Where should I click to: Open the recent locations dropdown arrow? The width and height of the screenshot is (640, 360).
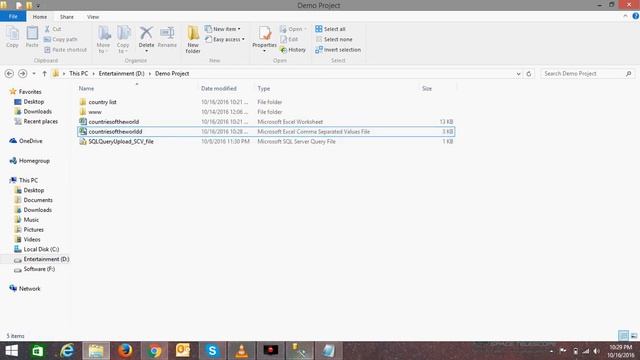(34, 73)
